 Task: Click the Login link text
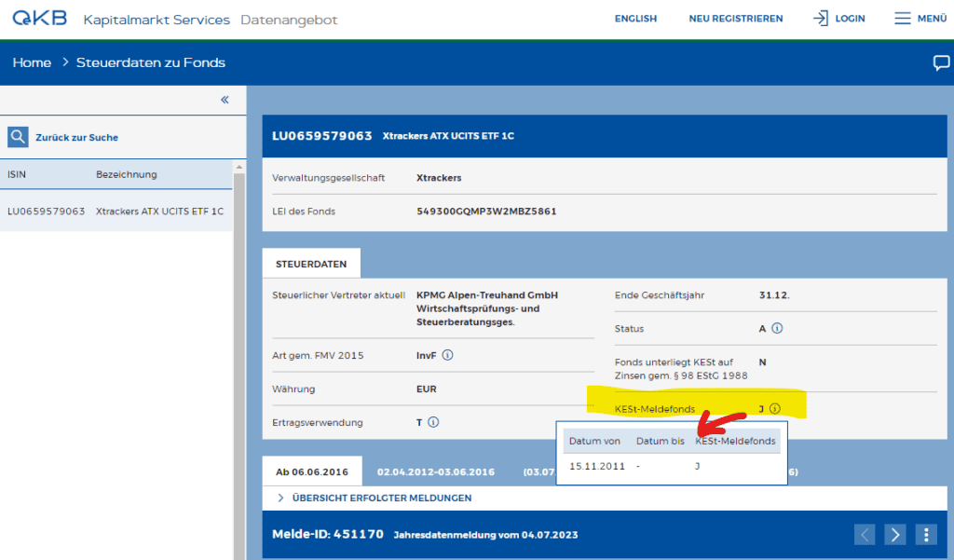pyautogui.click(x=850, y=19)
